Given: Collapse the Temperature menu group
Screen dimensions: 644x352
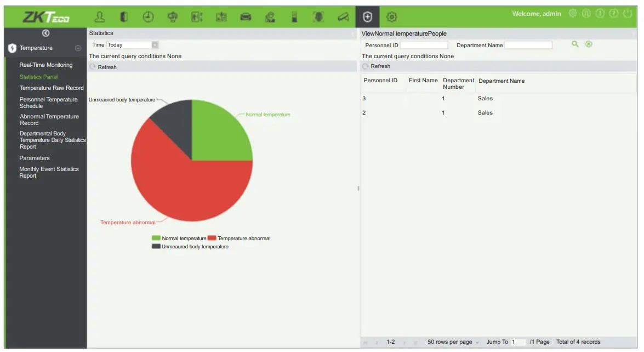Looking at the screenshot, I should [78, 48].
